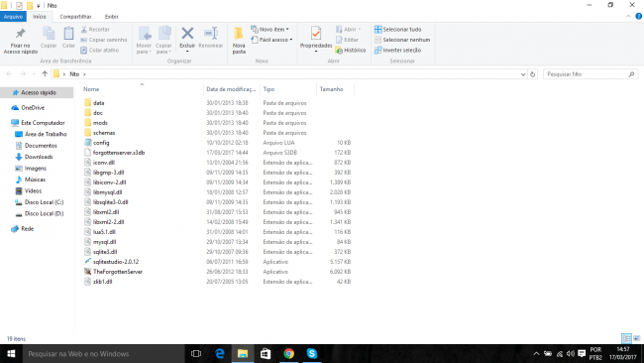
Task: Open Novo item dropdown
Action: pos(269,30)
